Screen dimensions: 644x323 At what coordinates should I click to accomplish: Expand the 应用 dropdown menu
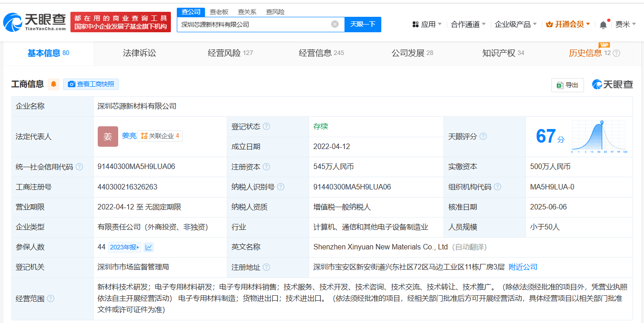427,25
